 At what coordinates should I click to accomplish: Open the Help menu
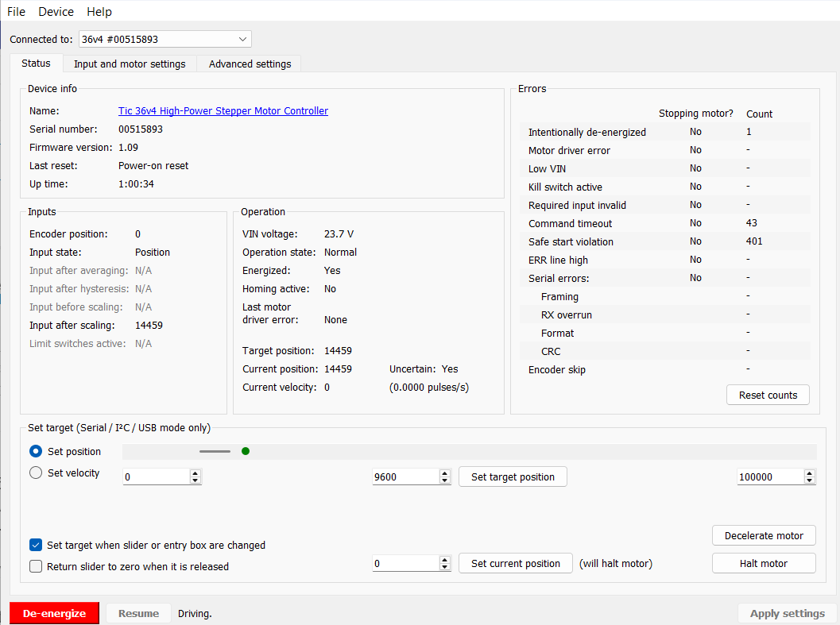click(x=99, y=12)
